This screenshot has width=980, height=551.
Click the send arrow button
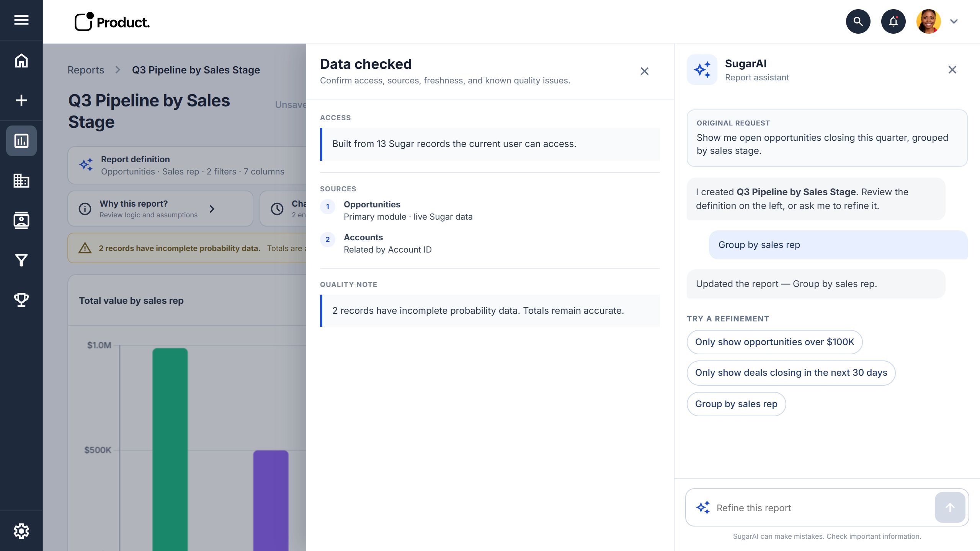click(950, 507)
